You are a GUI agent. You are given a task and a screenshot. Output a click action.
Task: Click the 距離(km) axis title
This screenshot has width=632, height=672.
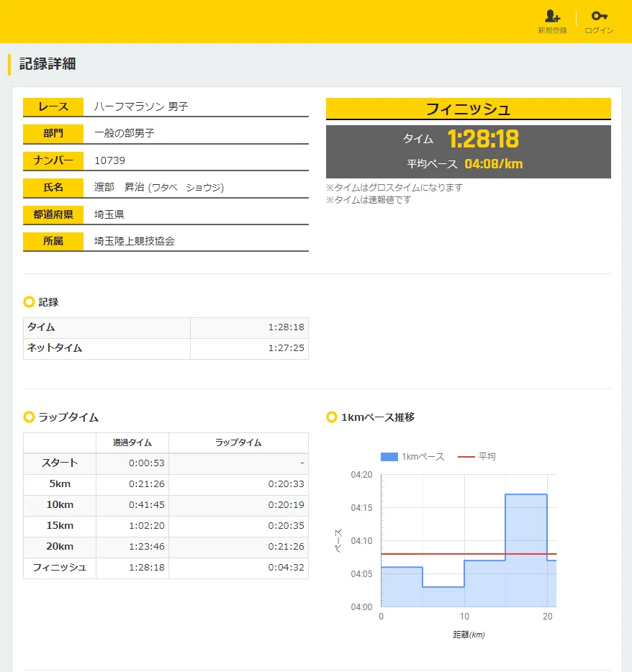click(x=469, y=635)
